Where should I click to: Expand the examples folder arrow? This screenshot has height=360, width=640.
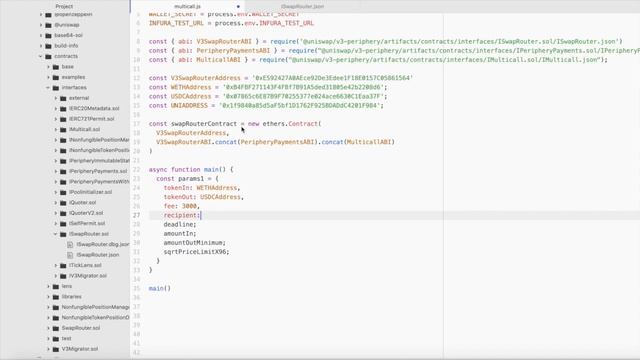pos(48,77)
